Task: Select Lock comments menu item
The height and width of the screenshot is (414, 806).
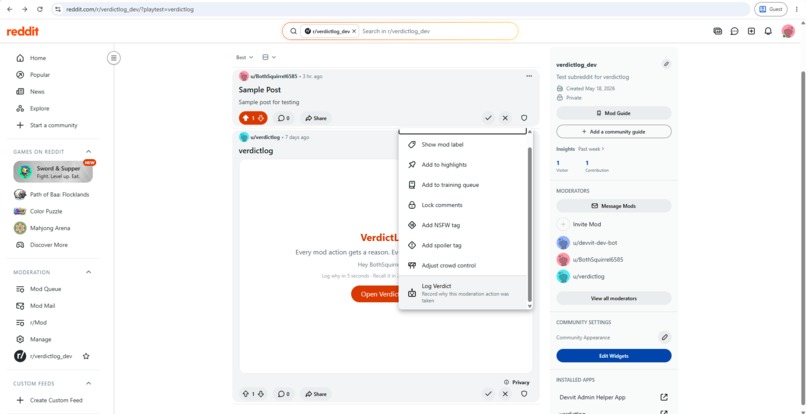Action: pos(463,205)
